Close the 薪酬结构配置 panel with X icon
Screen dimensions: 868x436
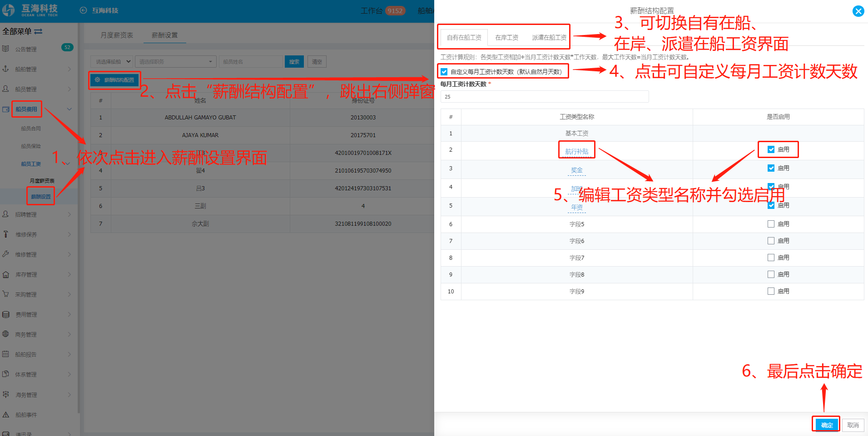coord(858,11)
